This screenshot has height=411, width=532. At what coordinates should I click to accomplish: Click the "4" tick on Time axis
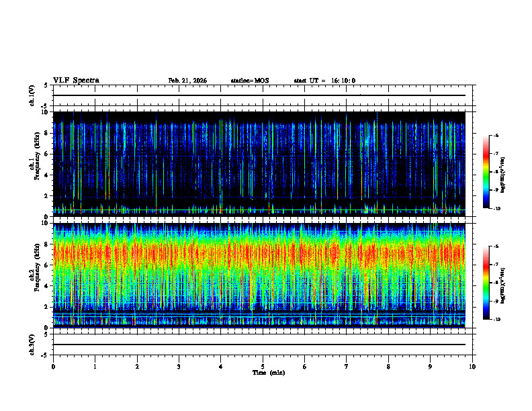[x=221, y=367]
